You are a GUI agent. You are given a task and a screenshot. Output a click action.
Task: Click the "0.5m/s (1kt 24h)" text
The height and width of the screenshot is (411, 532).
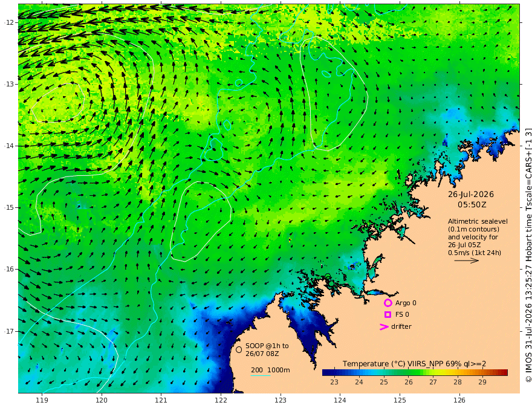coord(475,253)
